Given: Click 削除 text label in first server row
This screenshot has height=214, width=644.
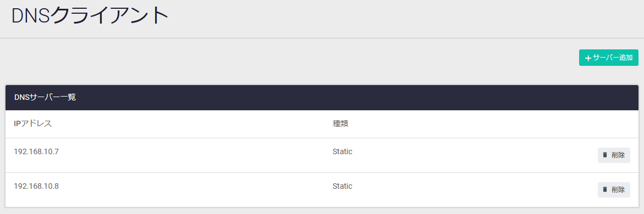Looking at the screenshot, I should pyautogui.click(x=618, y=155).
